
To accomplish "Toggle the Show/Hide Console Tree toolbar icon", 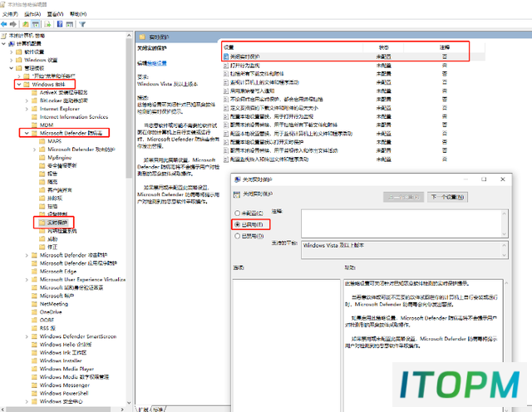I will click(35, 24).
